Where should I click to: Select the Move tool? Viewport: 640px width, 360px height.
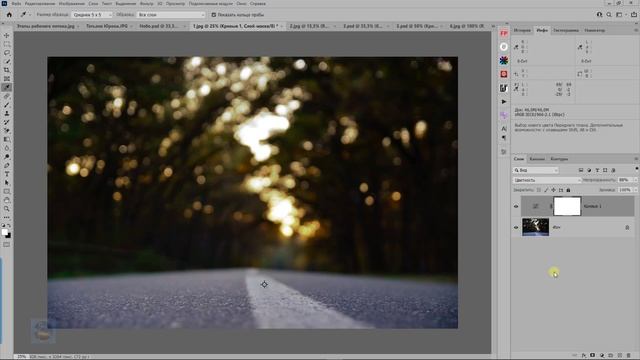coord(7,36)
